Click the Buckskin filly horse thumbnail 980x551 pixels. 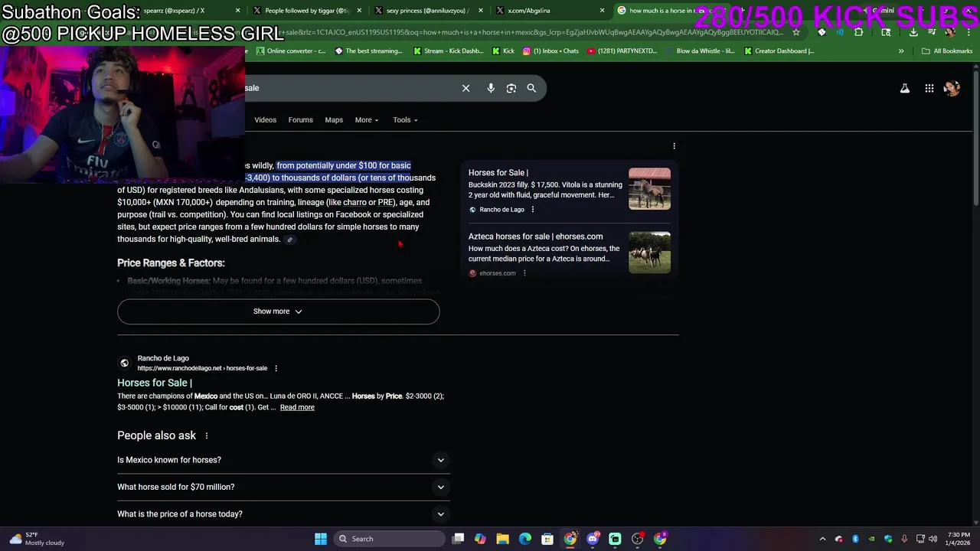tap(649, 188)
